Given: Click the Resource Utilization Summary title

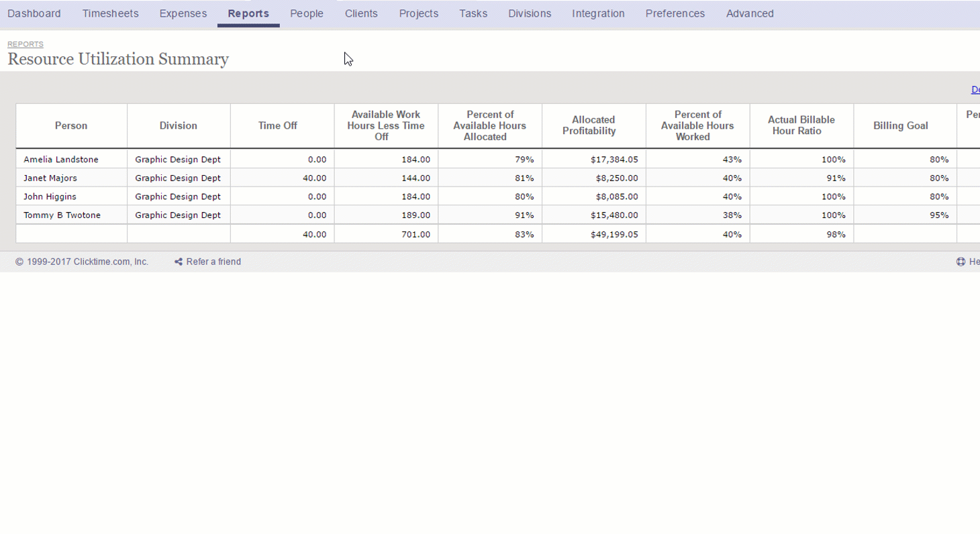Looking at the screenshot, I should (x=118, y=59).
